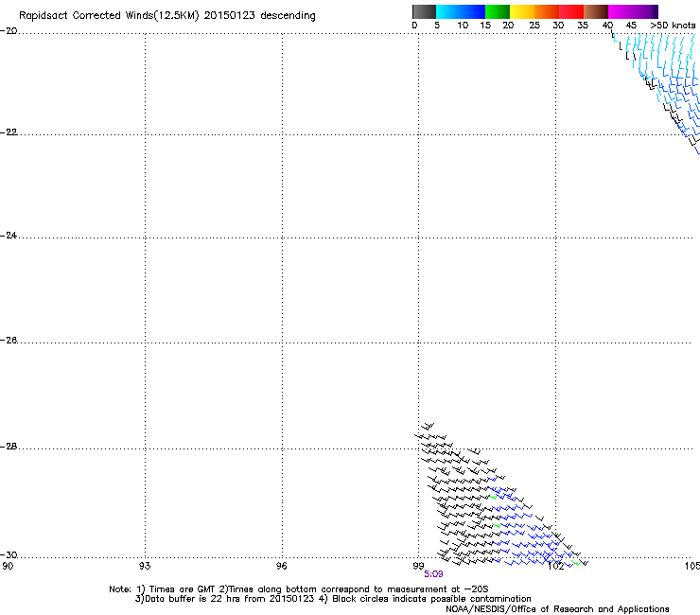
Task: Click the '20' legend tick label
Action: (508, 25)
